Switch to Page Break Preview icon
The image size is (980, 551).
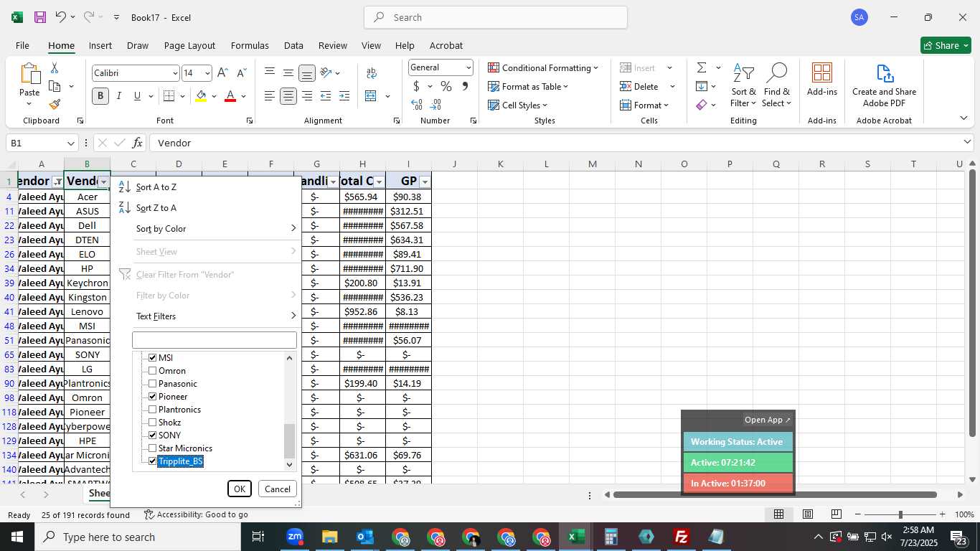coord(836,514)
